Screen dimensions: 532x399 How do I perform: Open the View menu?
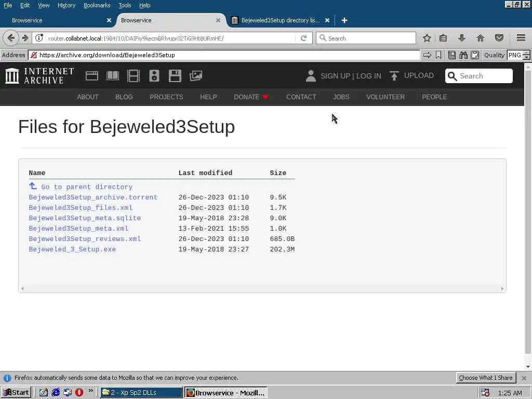click(x=44, y=5)
